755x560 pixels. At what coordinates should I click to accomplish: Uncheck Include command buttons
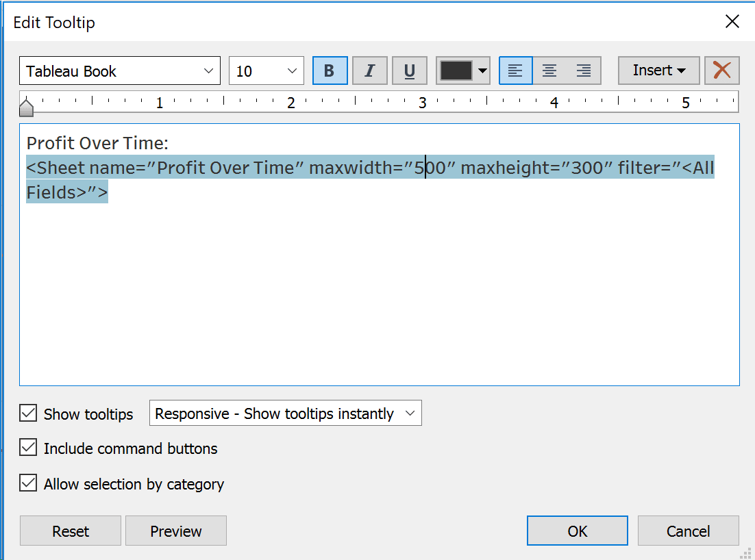click(x=28, y=448)
